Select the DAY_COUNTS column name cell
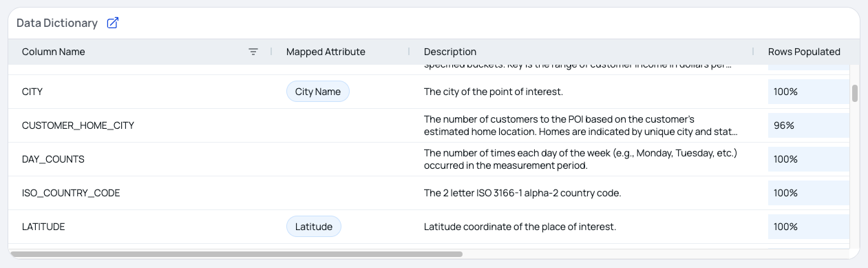 point(140,159)
